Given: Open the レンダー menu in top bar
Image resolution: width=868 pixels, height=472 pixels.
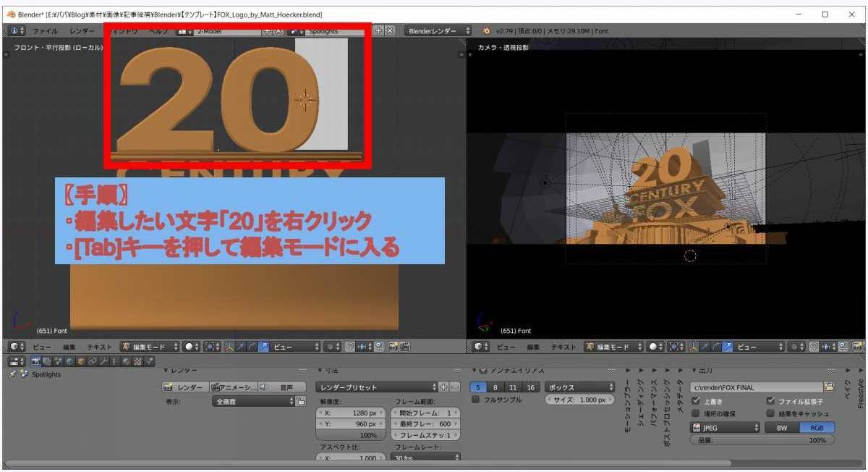Looking at the screenshot, I should click(x=82, y=31).
